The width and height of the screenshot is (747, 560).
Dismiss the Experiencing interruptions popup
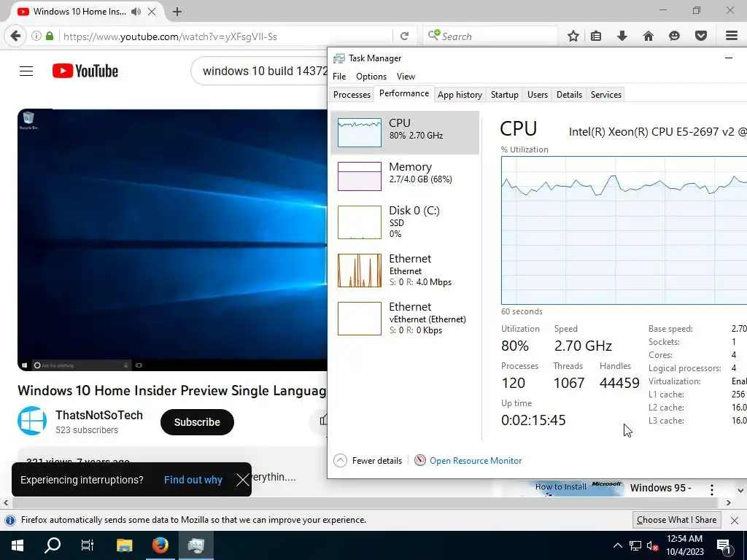[x=242, y=480]
